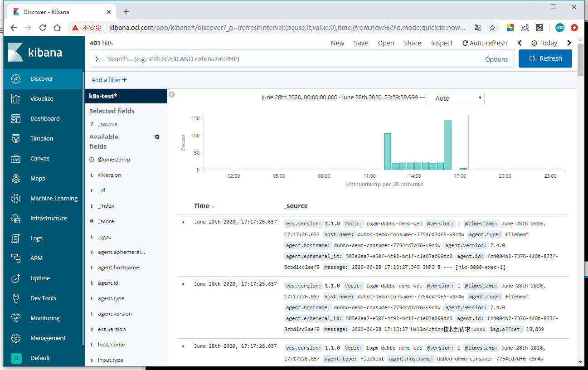Click the Kibana logo

click(x=35, y=52)
